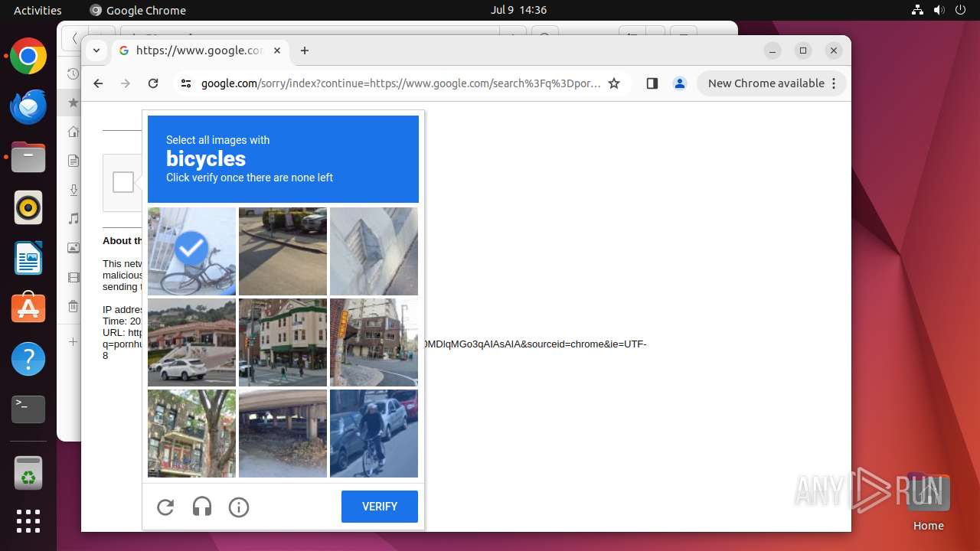Close the google.com tab
Image resolution: width=980 pixels, height=551 pixels.
277,51
